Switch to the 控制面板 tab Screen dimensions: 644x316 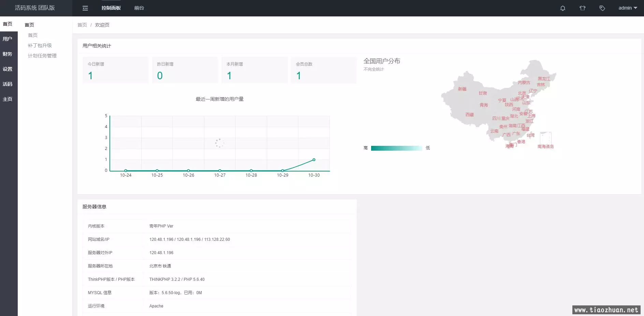(111, 8)
